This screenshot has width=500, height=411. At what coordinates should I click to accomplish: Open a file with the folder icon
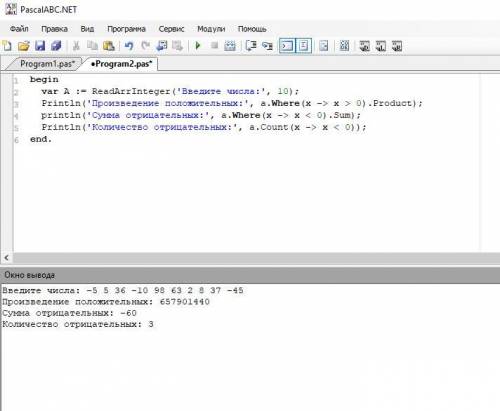click(x=24, y=46)
